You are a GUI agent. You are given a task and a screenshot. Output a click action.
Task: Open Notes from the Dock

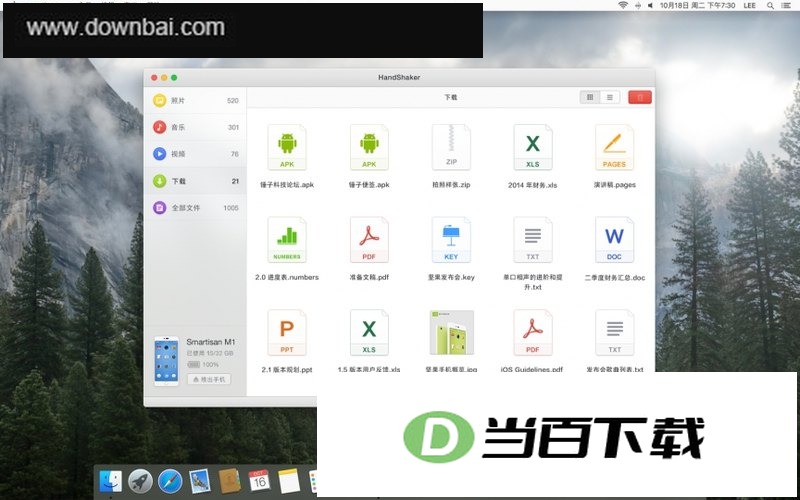tap(289, 481)
